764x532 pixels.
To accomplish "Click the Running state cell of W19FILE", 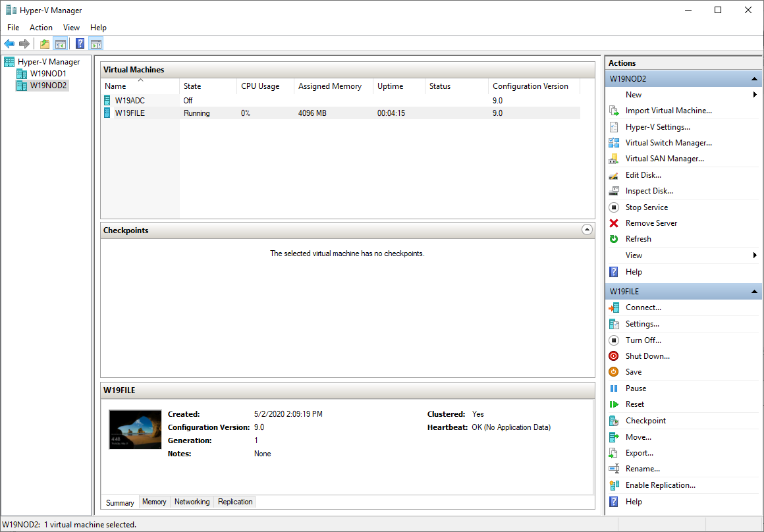I will click(197, 113).
